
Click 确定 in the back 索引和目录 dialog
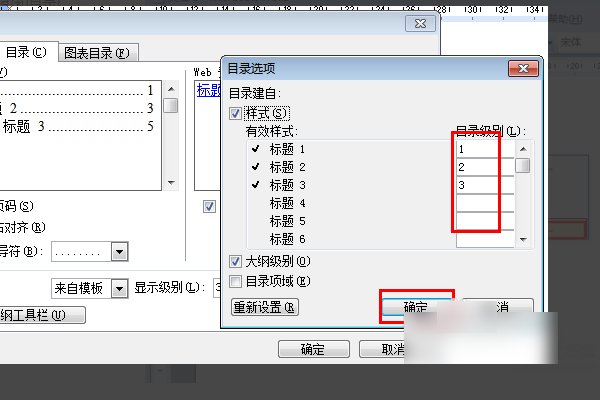313,349
